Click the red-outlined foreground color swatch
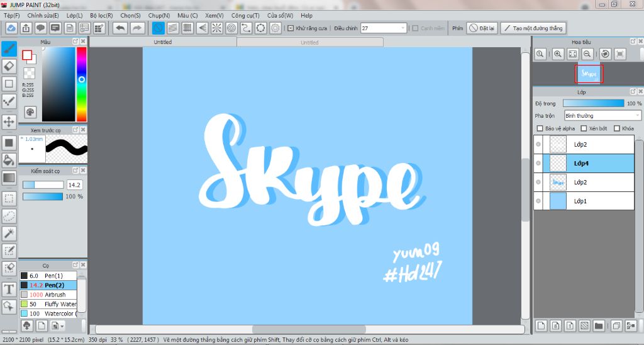This screenshot has height=345, width=644. click(27, 55)
